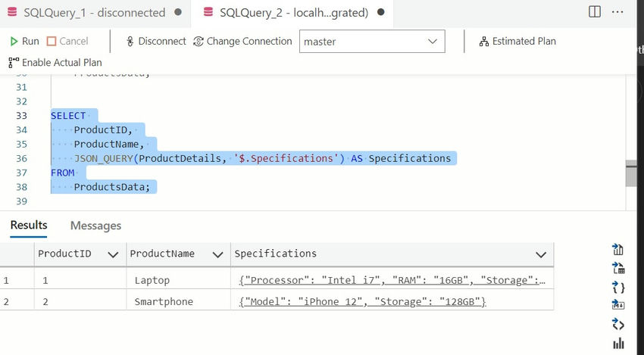The height and width of the screenshot is (355, 644).
Task: Switch to the SQLQuery_1 disconnected tab
Action: coord(95,13)
